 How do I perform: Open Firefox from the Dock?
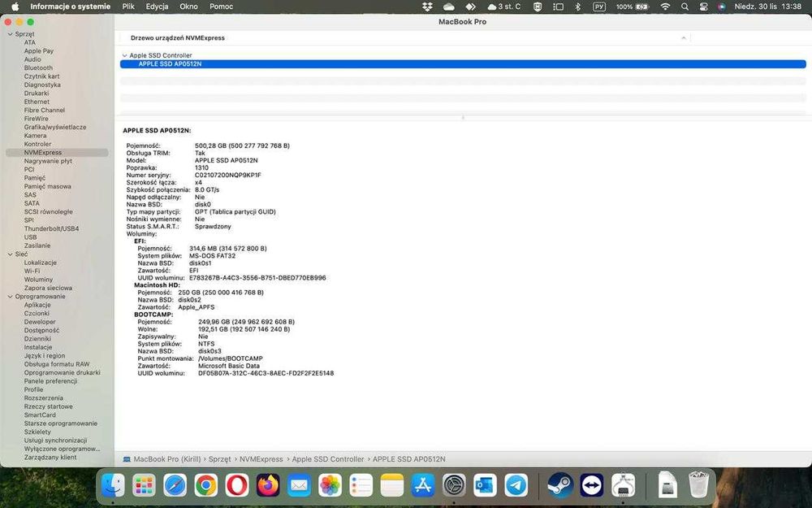tap(268, 486)
